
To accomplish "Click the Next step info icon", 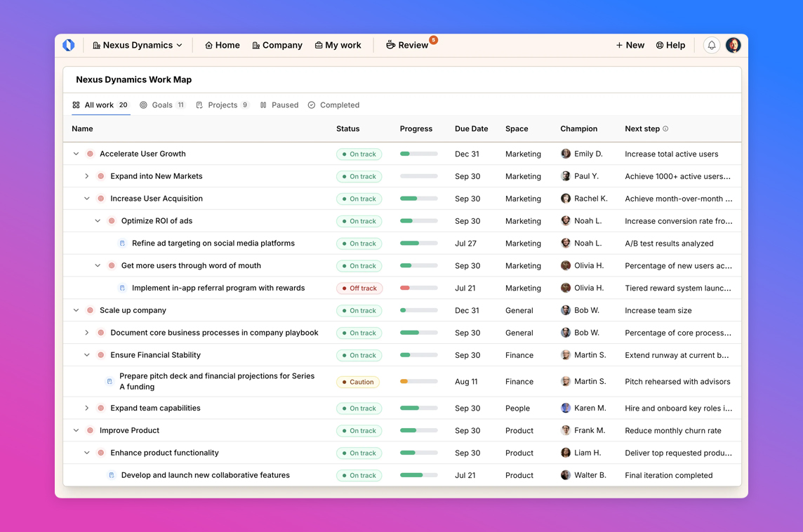I will pyautogui.click(x=665, y=129).
